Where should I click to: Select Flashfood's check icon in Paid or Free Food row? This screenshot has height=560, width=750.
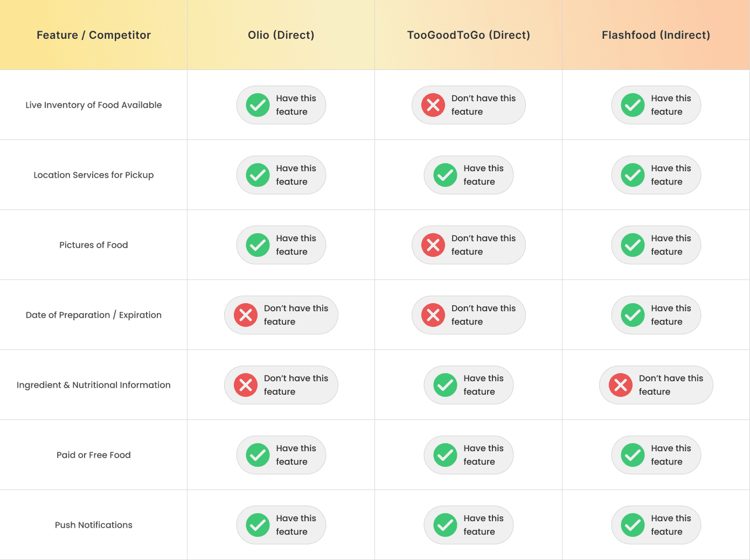tap(633, 455)
